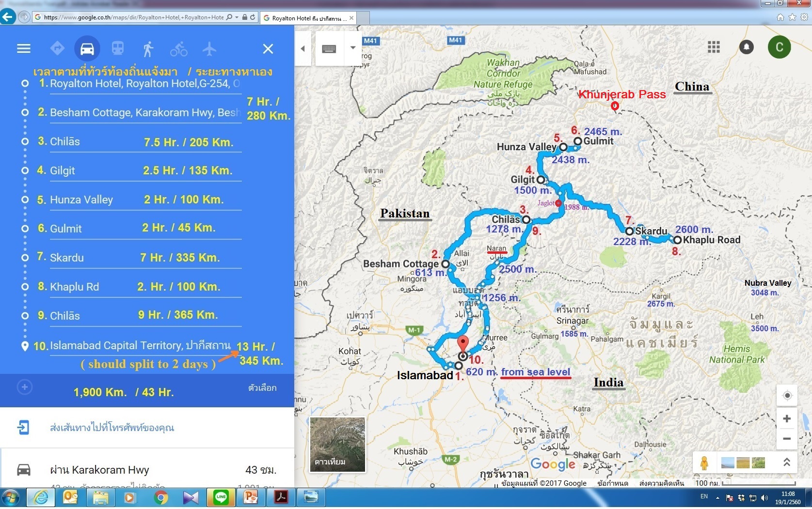Open Outlook from the taskbar
Viewport: 812px width, 509px height.
[71, 497]
